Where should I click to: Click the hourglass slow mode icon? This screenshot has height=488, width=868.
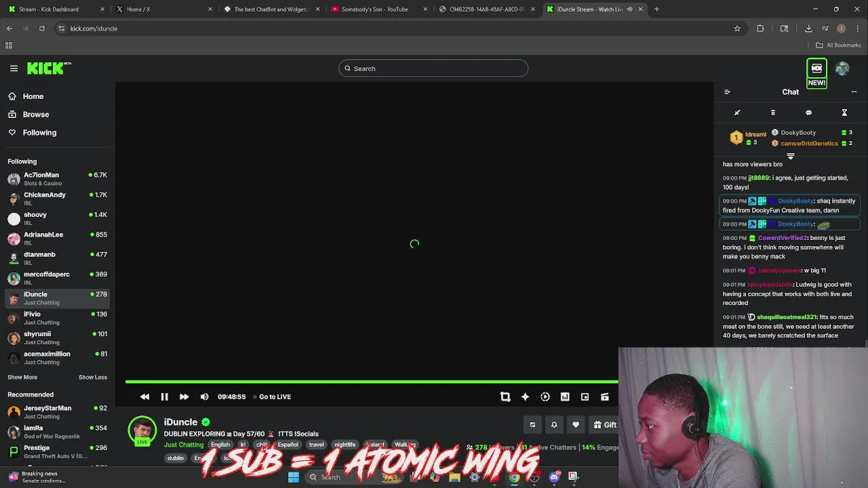[844, 113]
